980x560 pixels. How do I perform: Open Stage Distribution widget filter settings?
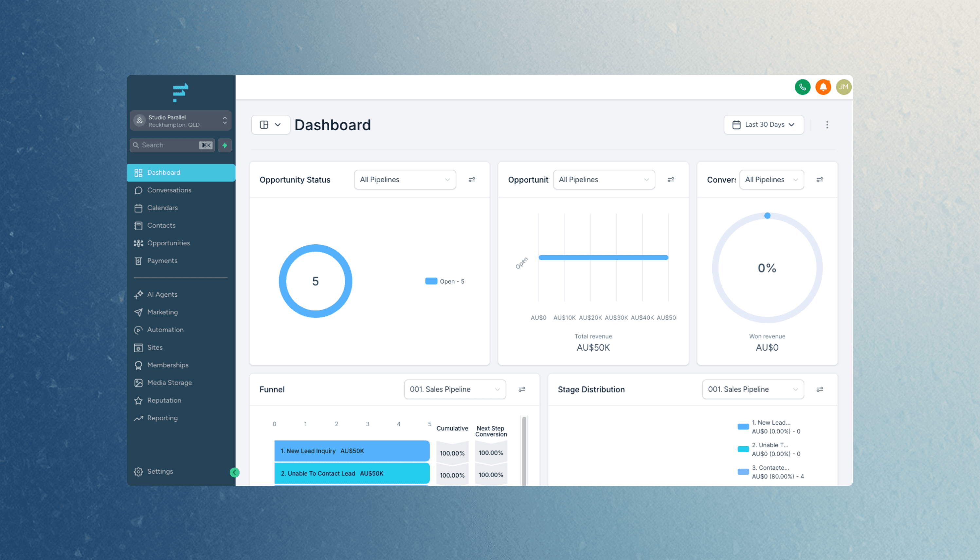pyautogui.click(x=820, y=389)
